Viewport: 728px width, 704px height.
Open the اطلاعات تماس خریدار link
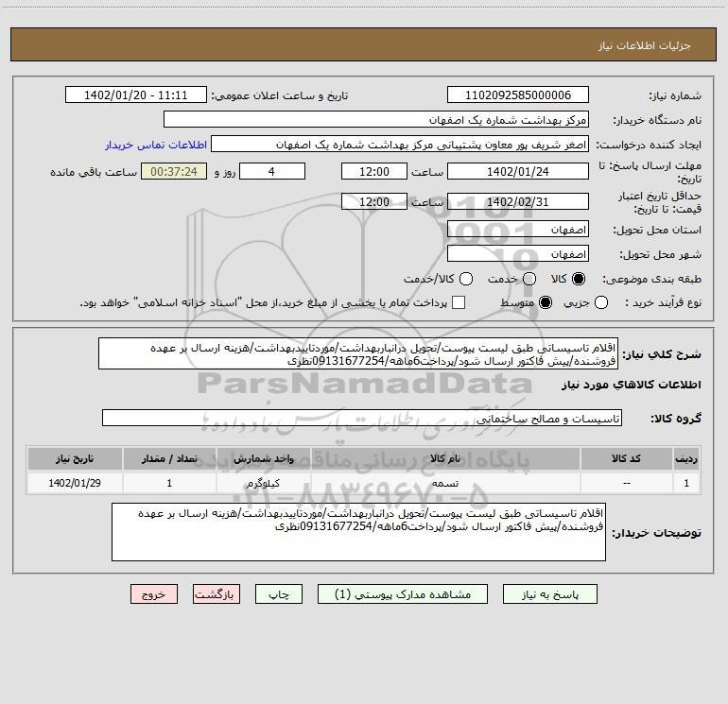point(156,145)
